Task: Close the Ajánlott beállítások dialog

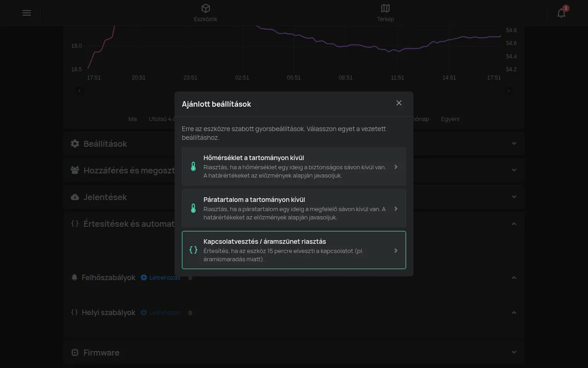Action: (399, 103)
